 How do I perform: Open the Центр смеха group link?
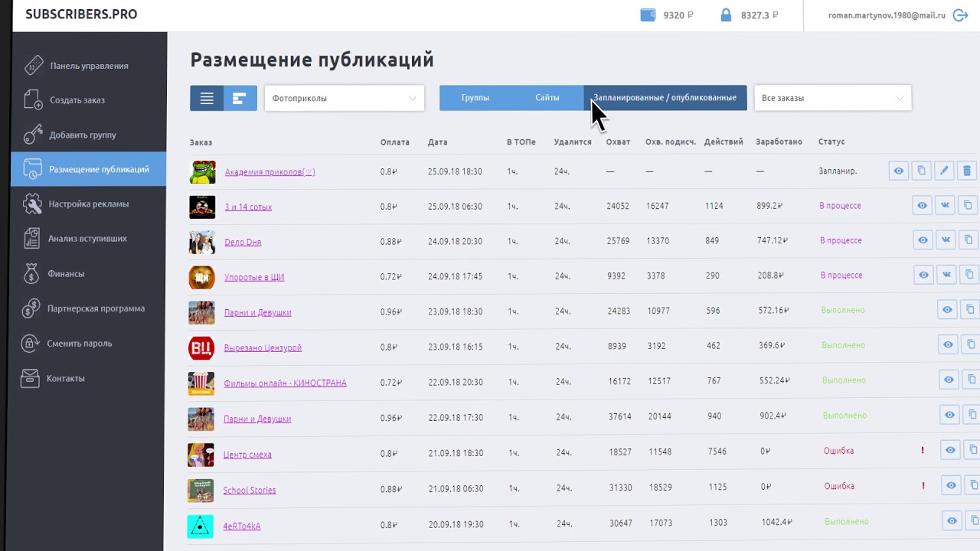247,455
